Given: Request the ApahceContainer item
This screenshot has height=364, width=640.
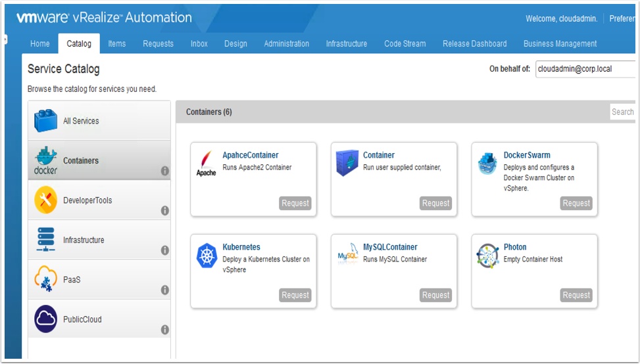Looking at the screenshot, I should (295, 203).
